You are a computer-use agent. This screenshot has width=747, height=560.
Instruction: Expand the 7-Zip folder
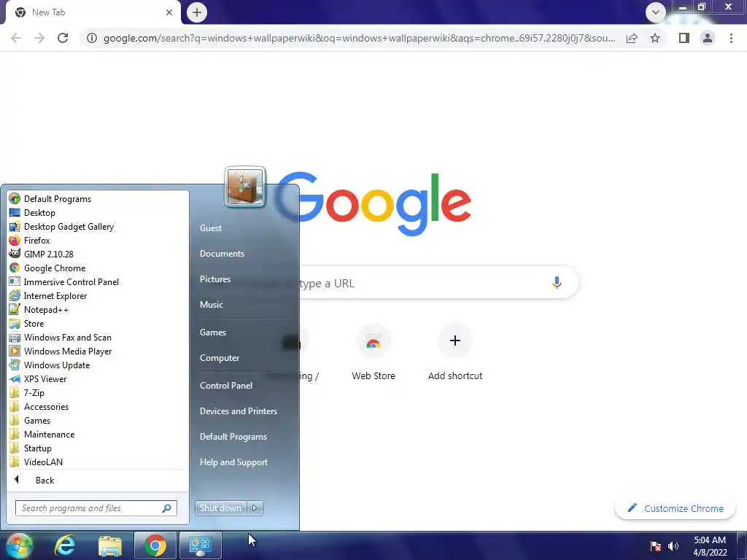[34, 392]
